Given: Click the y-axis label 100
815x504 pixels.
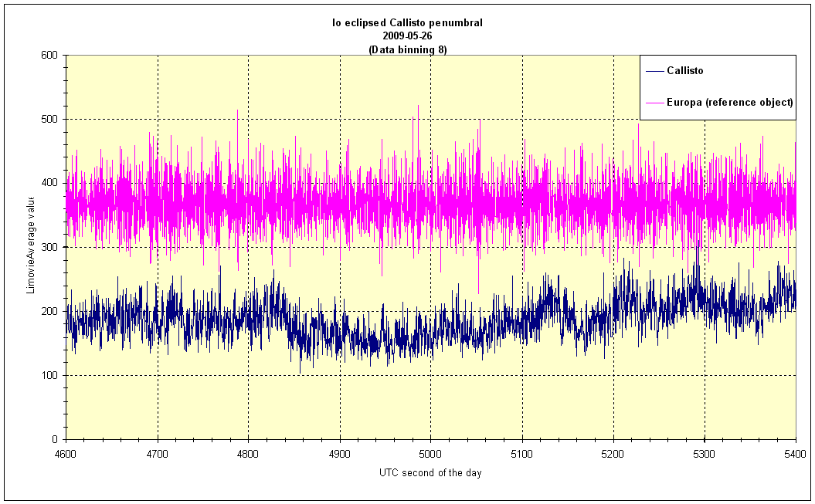Looking at the screenshot, I should tap(49, 375).
